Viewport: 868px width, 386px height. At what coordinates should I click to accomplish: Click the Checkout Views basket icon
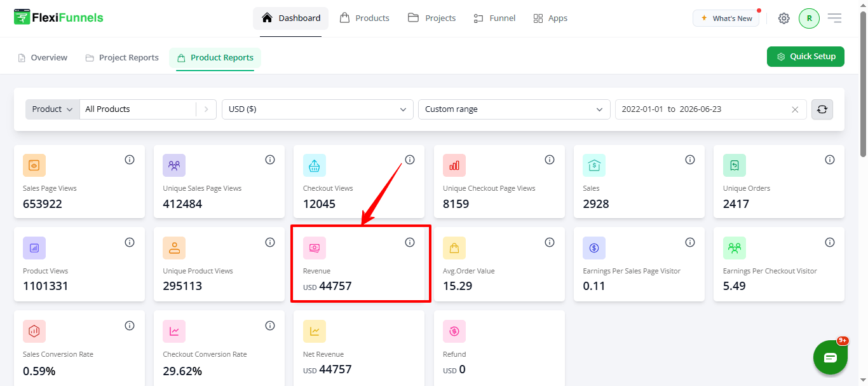click(x=315, y=165)
